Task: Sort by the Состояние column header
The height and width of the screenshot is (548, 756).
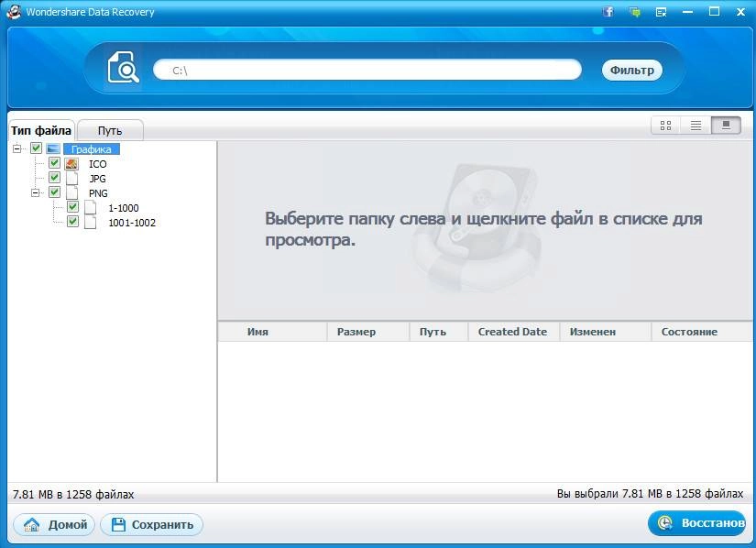Action: pyautogui.click(x=702, y=332)
